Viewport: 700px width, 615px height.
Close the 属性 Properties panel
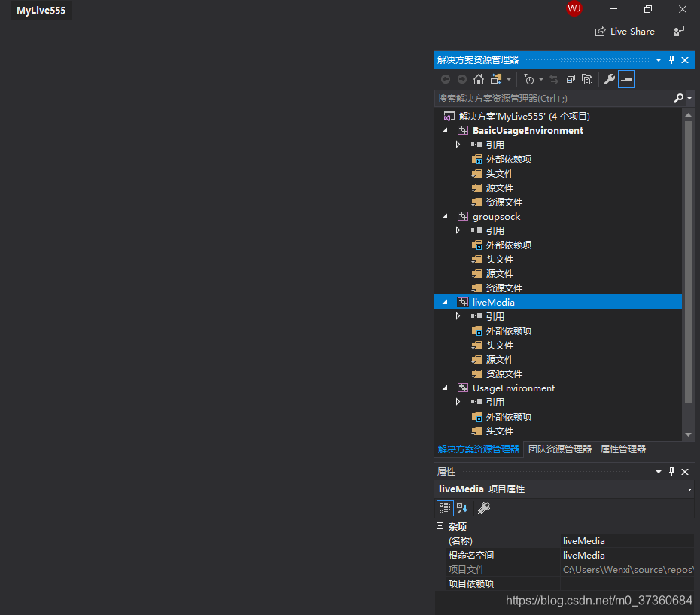685,472
